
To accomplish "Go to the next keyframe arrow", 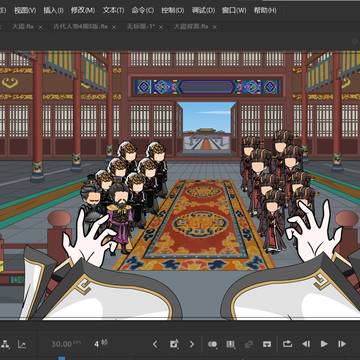I will point(191,344).
